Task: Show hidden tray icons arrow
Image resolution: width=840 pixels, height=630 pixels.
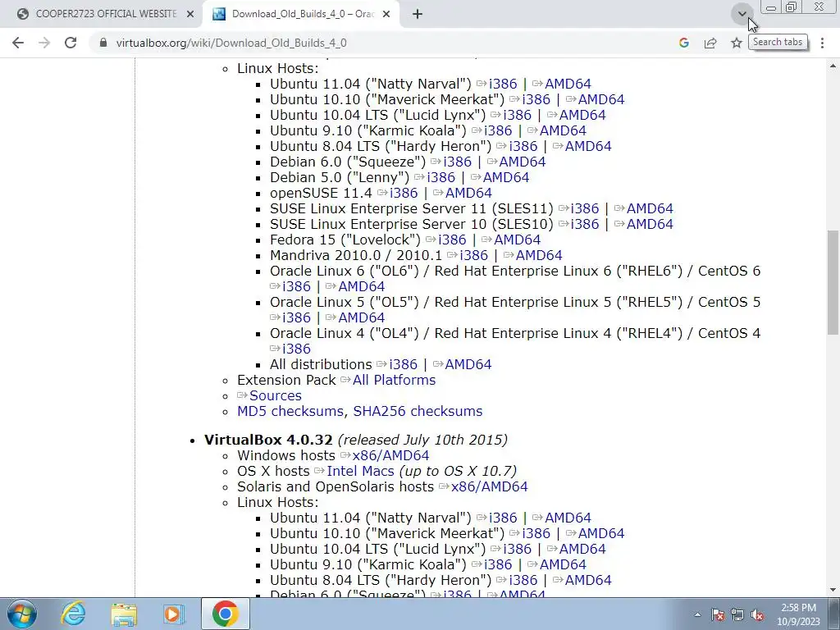Action: (x=697, y=614)
